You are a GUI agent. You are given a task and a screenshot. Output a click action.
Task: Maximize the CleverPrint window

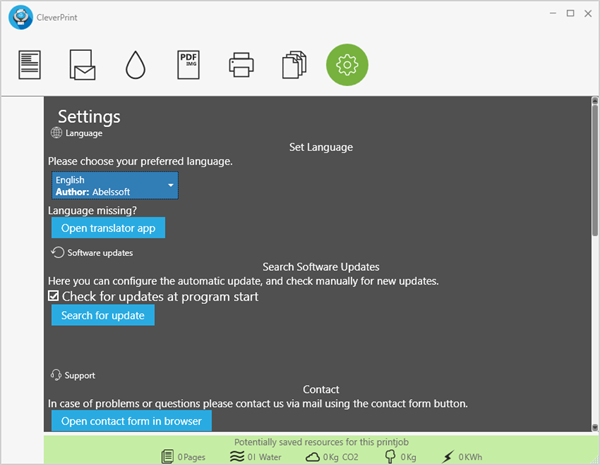coord(570,13)
